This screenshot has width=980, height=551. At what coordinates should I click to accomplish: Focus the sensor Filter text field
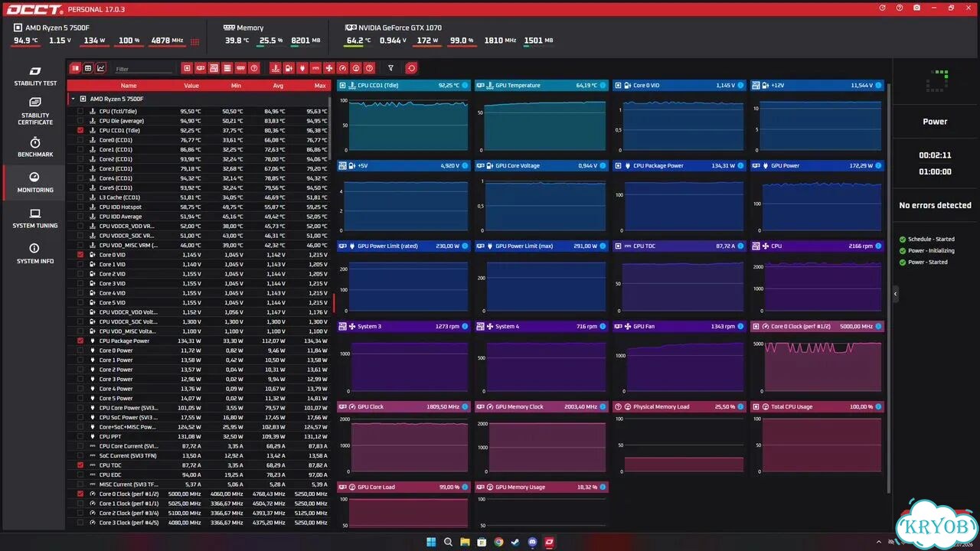[143, 69]
